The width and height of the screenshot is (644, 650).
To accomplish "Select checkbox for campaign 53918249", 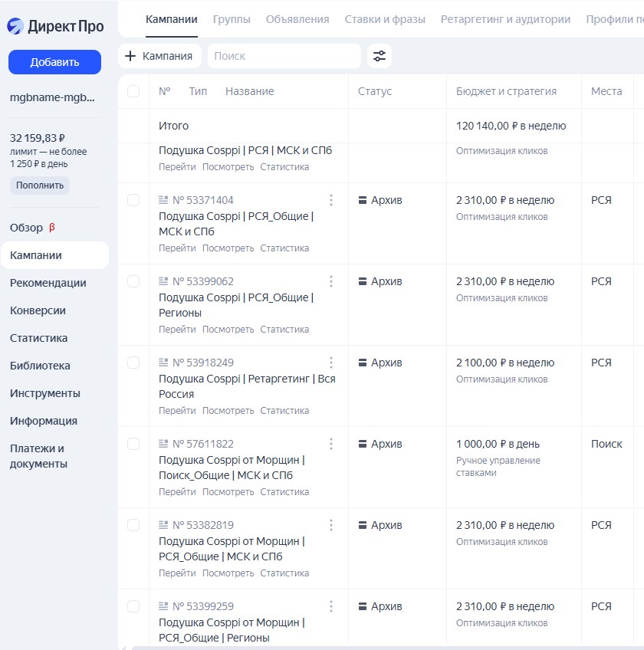I will [133, 363].
